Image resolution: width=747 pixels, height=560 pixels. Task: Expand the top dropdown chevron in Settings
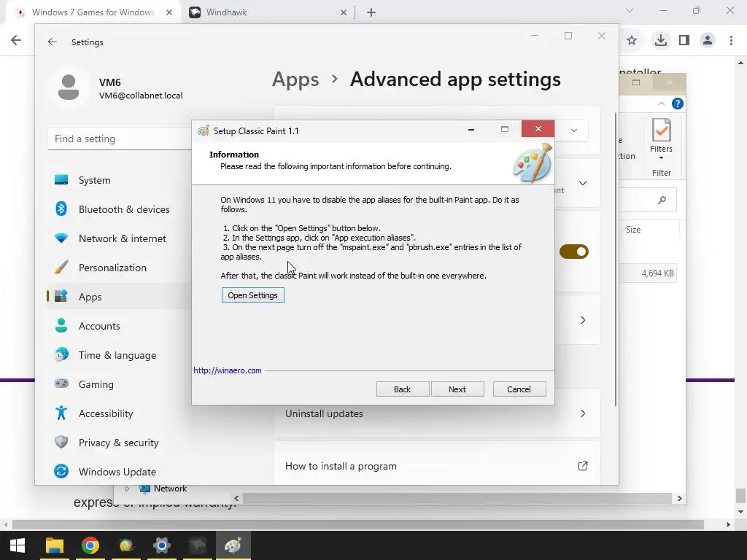pos(574,131)
